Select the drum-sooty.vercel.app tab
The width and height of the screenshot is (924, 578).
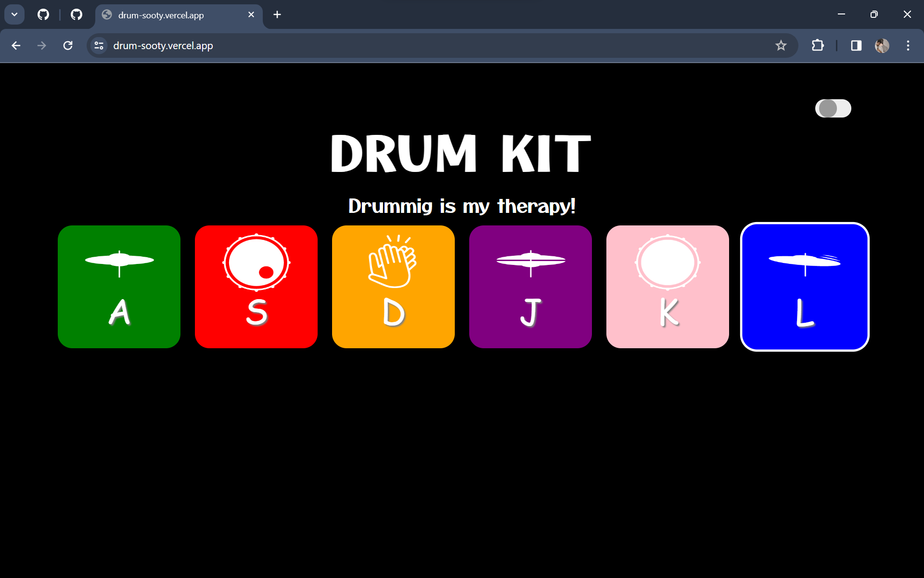pyautogui.click(x=168, y=15)
